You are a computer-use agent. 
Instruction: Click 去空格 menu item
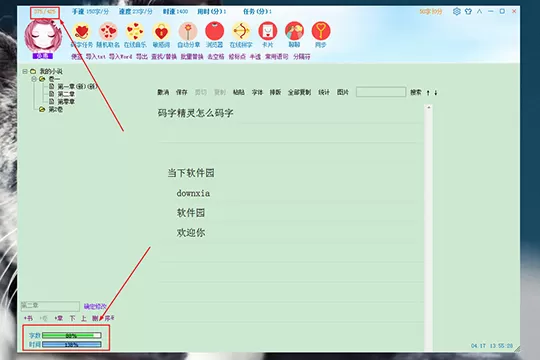point(216,56)
